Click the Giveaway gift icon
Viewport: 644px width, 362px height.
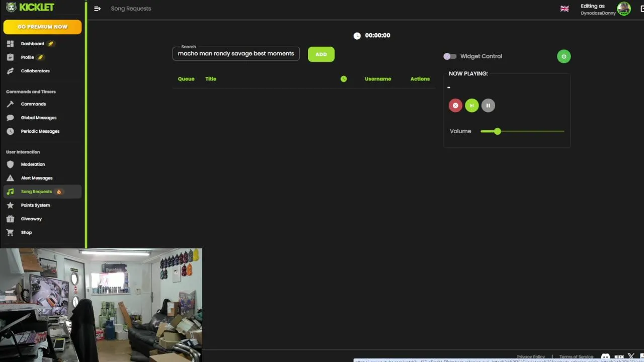(10, 219)
